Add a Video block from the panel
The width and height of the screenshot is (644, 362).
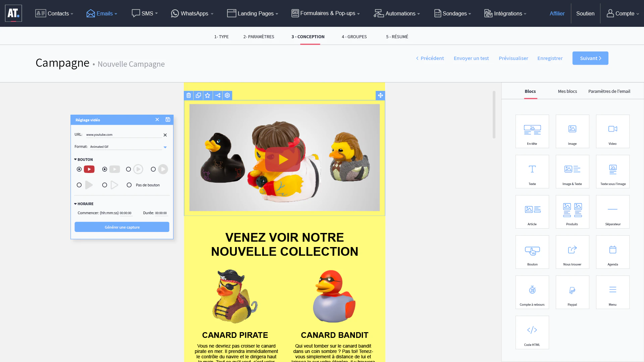(612, 131)
